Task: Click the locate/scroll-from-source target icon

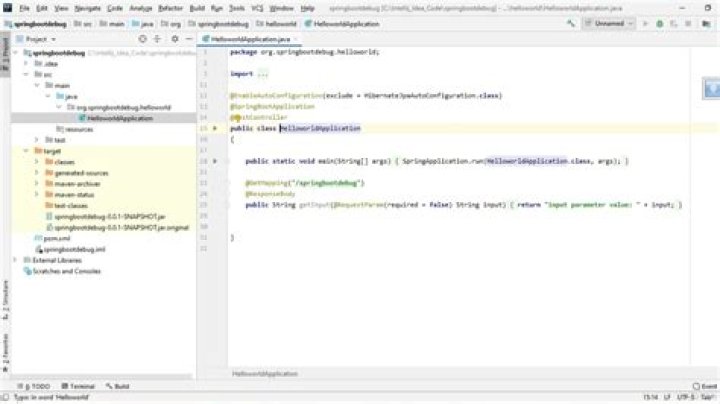Action: [x=143, y=38]
